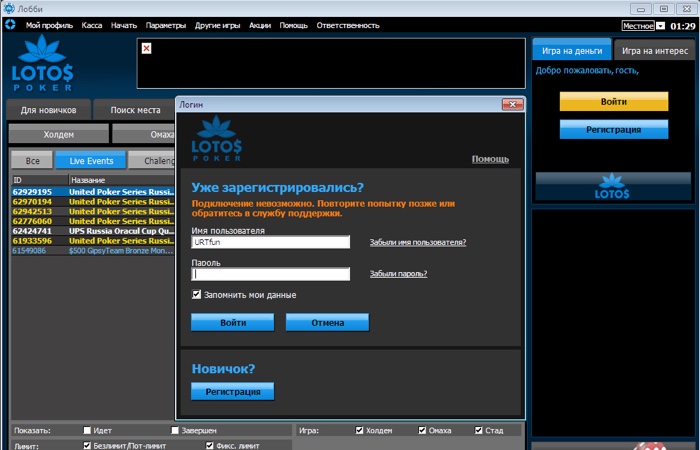Switch to Игра на деньги tab

[x=572, y=50]
